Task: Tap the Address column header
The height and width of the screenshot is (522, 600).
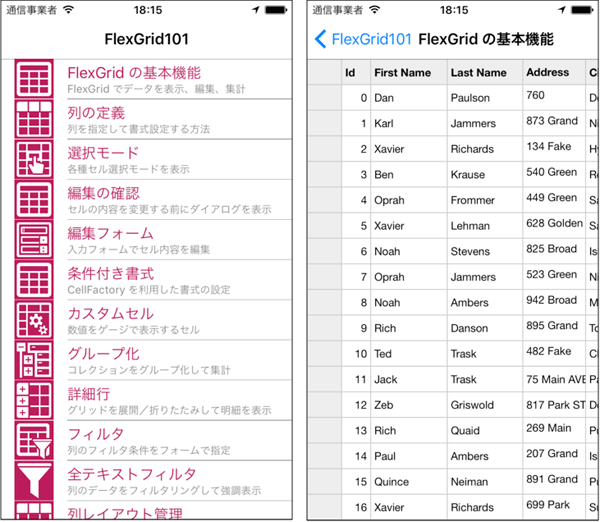Action: [554, 72]
